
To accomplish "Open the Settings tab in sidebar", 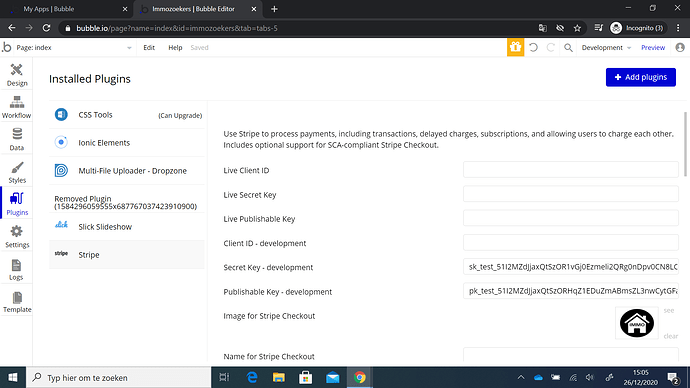I will (x=17, y=236).
